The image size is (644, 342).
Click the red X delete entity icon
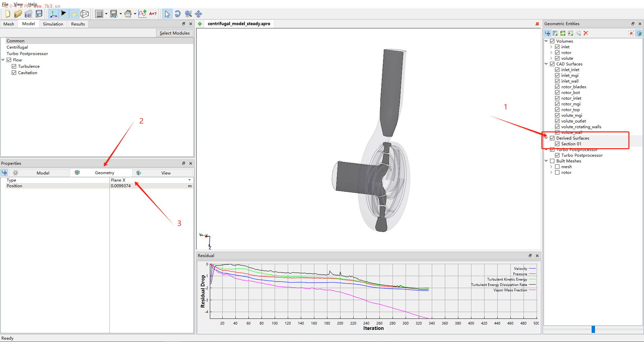[x=586, y=33]
